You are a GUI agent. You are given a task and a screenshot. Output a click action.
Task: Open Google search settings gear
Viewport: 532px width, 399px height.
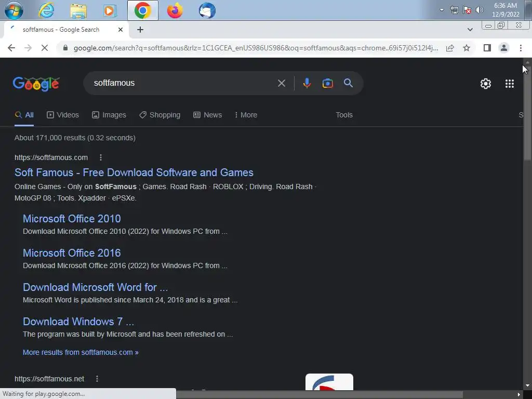click(486, 84)
